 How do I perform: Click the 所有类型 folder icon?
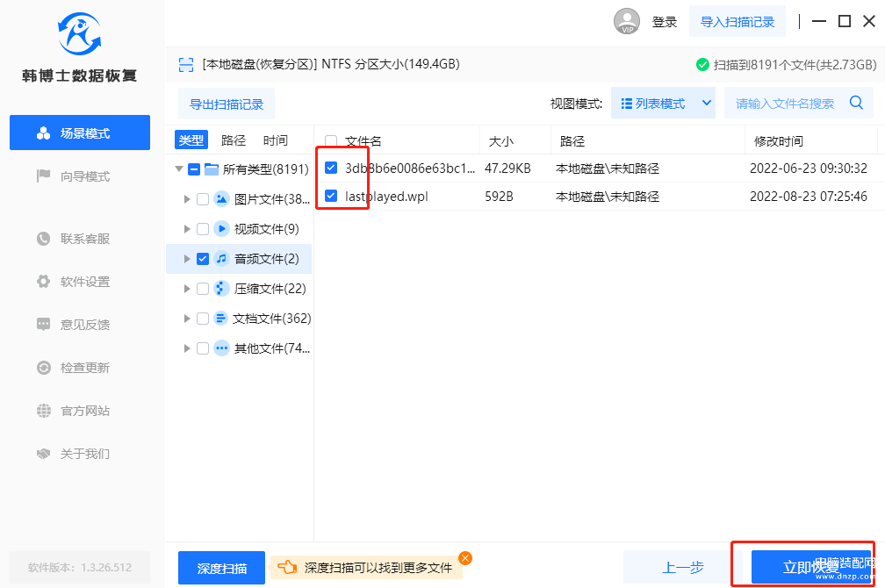[x=212, y=169]
